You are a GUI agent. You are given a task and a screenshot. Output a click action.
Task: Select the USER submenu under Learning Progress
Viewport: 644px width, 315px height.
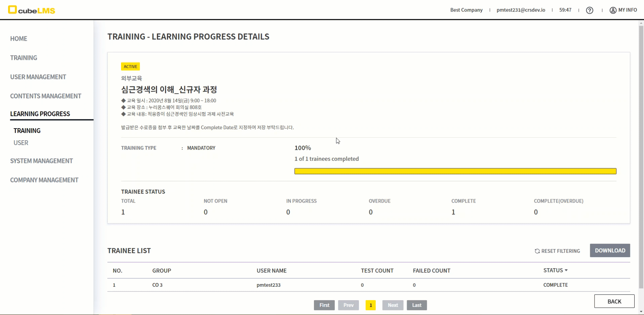tap(21, 143)
